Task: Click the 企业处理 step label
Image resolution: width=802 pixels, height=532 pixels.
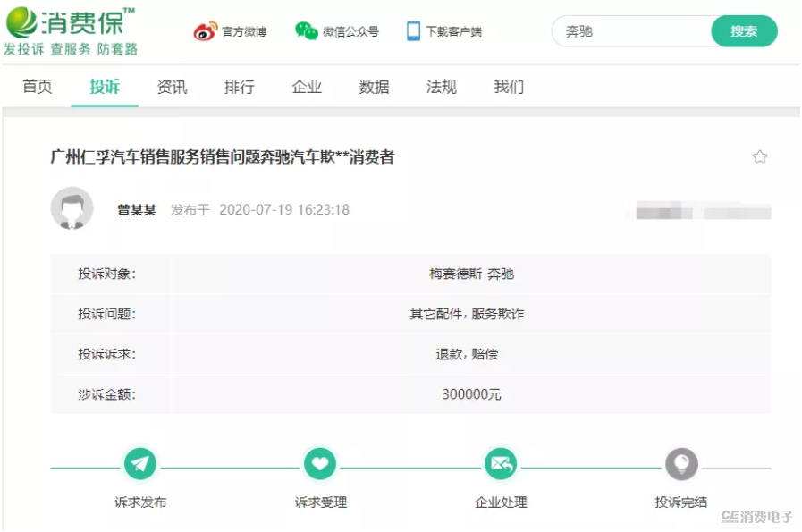Action: click(501, 502)
